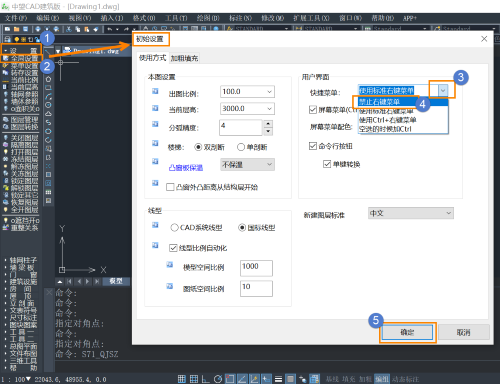Click the Match Properties brush icon
This screenshot has height=384, width=500.
pyautogui.click(x=96, y=29)
